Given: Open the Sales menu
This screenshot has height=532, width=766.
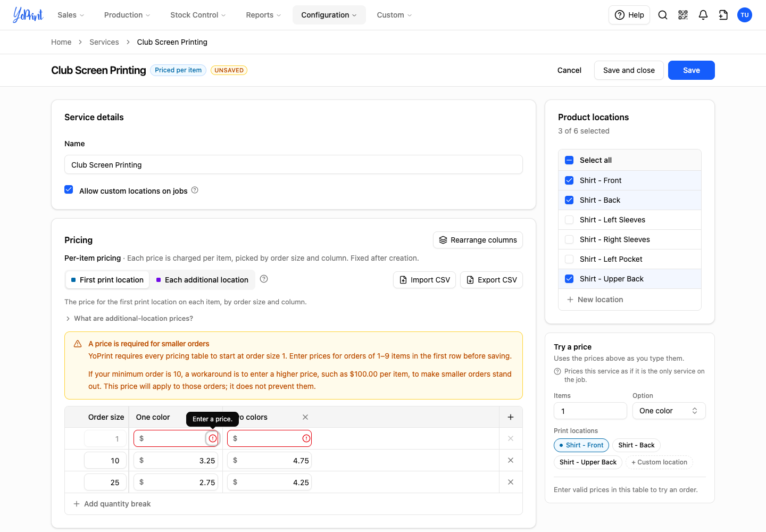Looking at the screenshot, I should pos(71,15).
